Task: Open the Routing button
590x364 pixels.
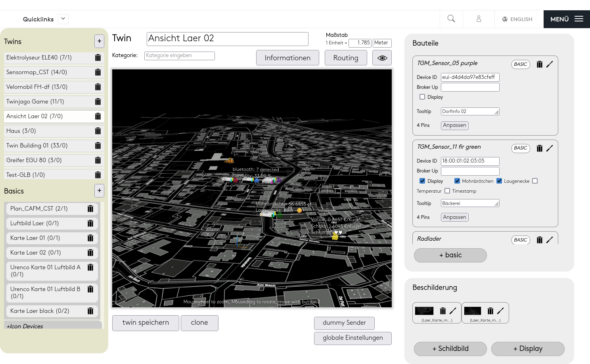Action: [345, 58]
